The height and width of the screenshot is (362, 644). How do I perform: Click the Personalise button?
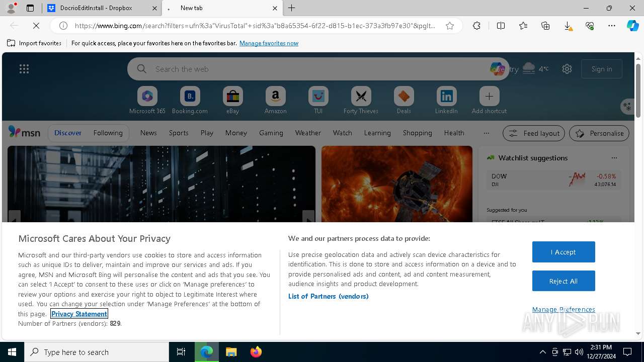(599, 133)
